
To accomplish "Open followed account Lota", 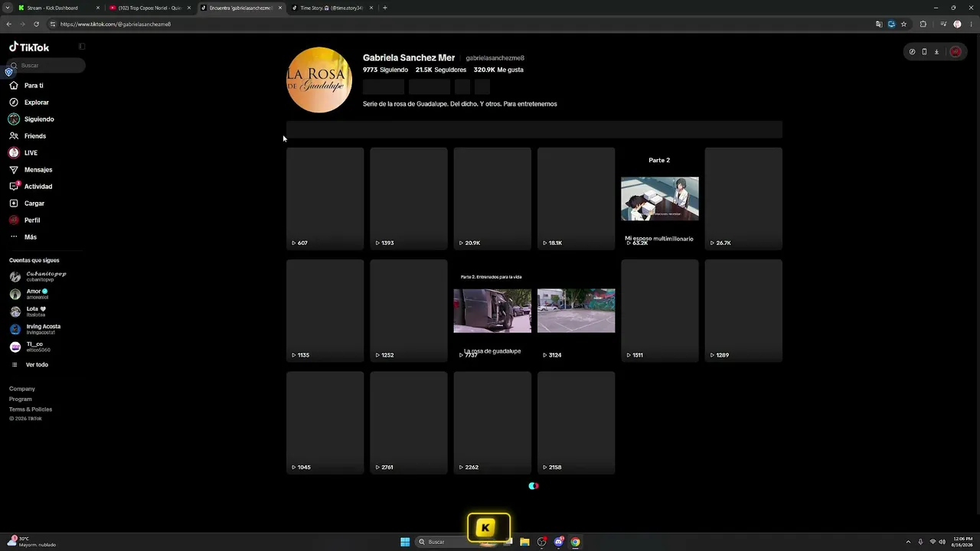I will pyautogui.click(x=28, y=311).
